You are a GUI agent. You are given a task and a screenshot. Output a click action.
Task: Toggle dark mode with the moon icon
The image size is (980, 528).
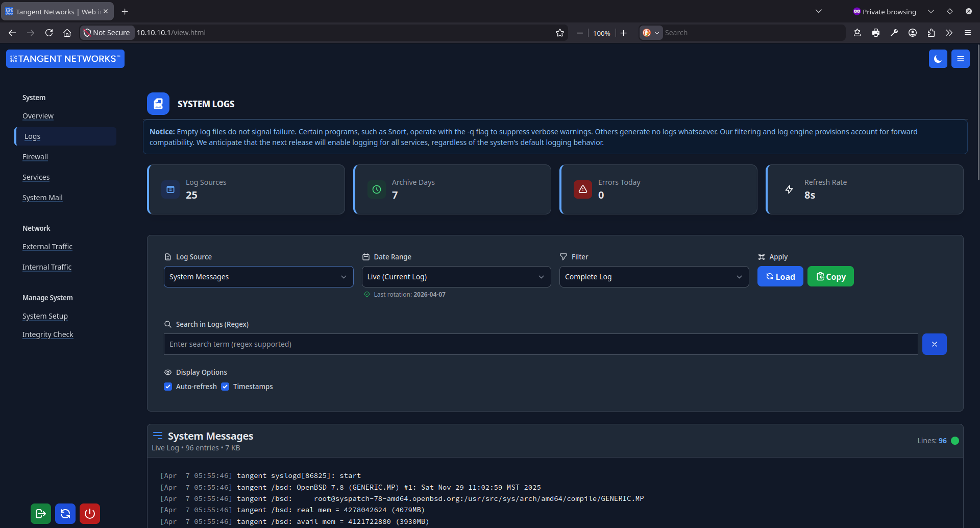[938, 58]
